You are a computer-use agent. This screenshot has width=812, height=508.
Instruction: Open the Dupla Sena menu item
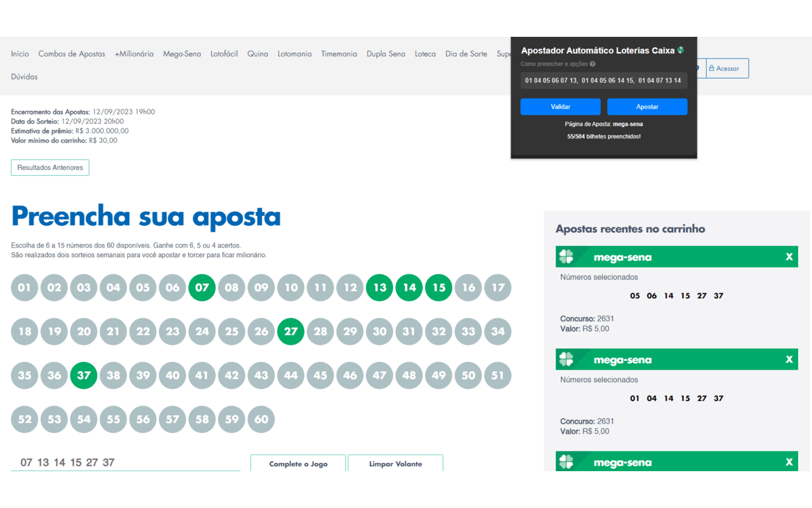point(386,54)
